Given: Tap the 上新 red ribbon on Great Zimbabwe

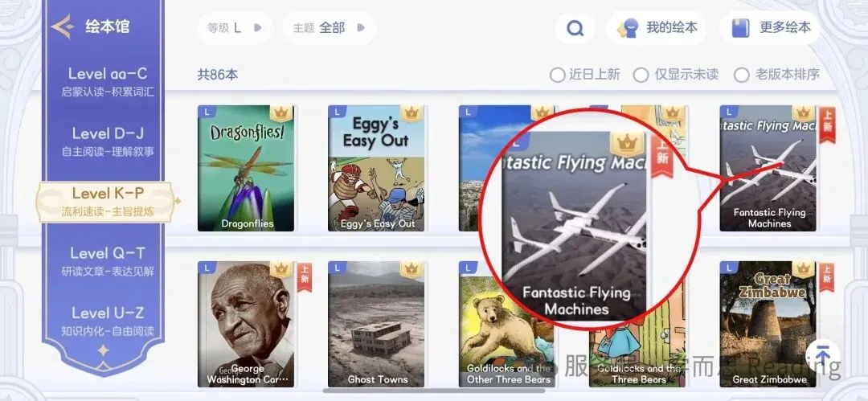Looking at the screenshot, I should click(x=826, y=277).
